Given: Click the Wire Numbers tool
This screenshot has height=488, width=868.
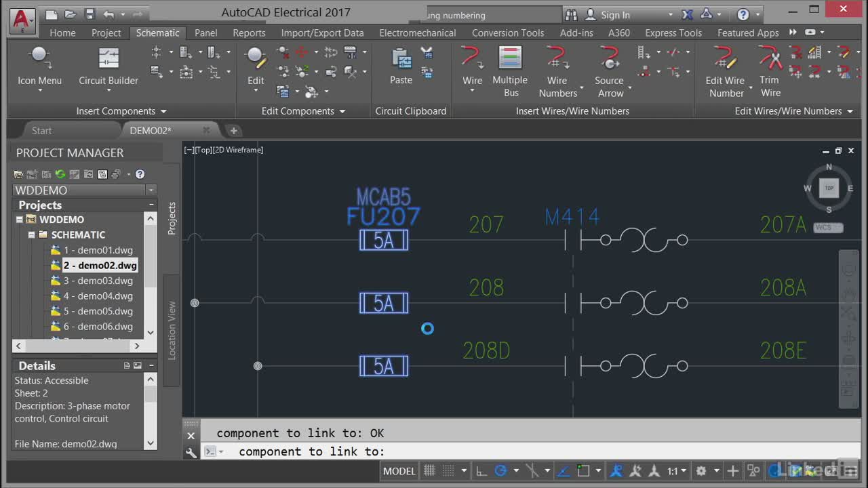Looking at the screenshot, I should [557, 71].
